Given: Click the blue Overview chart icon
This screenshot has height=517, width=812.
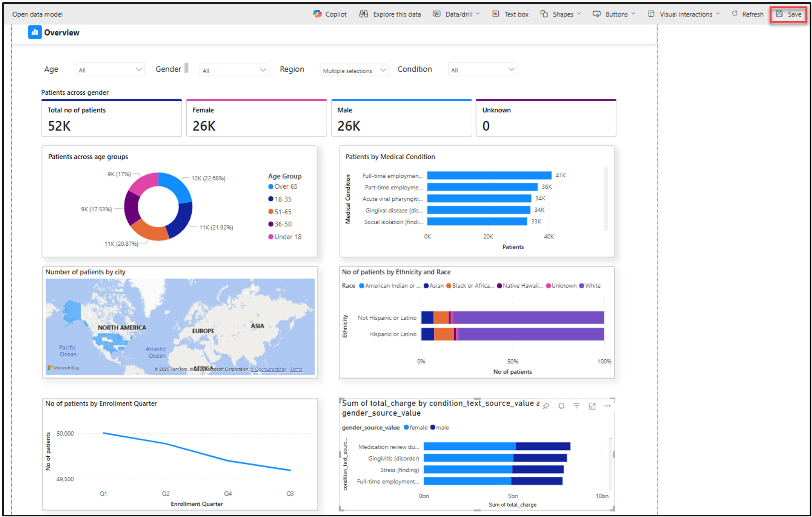Looking at the screenshot, I should [x=35, y=32].
